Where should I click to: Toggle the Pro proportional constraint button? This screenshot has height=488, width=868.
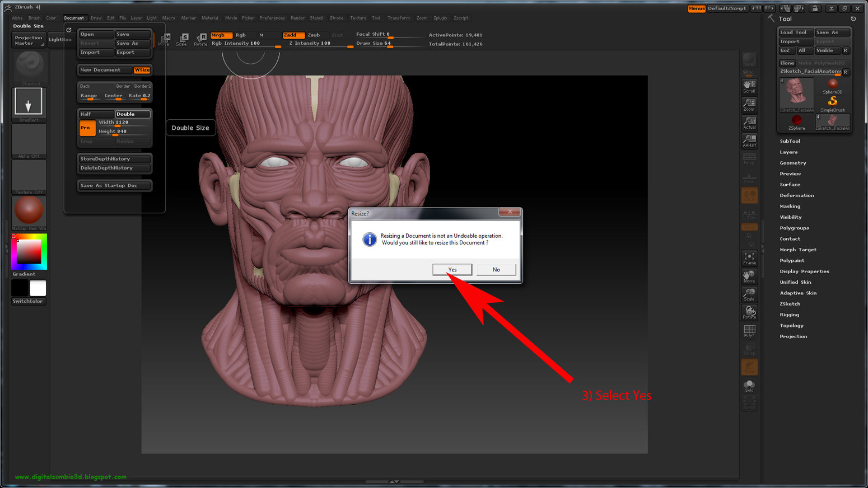coord(87,128)
